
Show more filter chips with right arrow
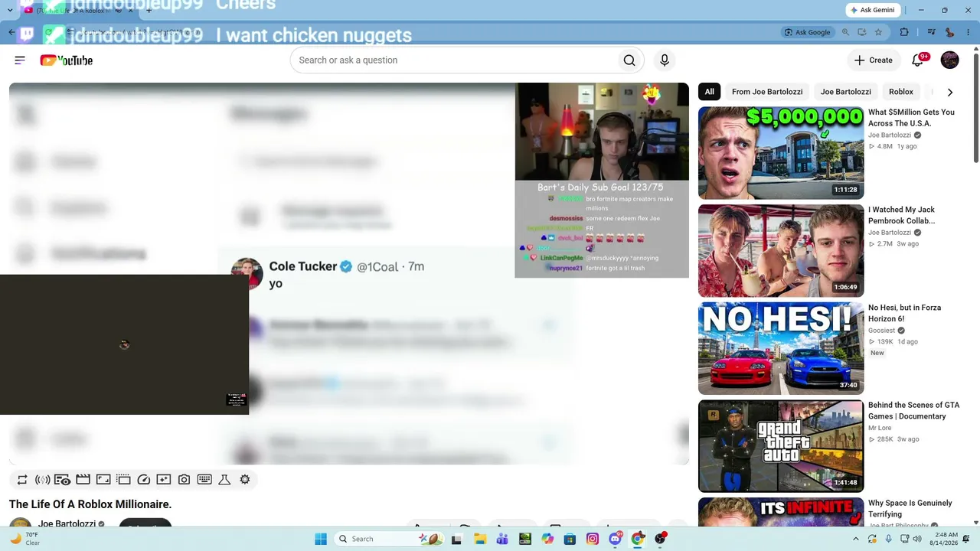coord(950,92)
